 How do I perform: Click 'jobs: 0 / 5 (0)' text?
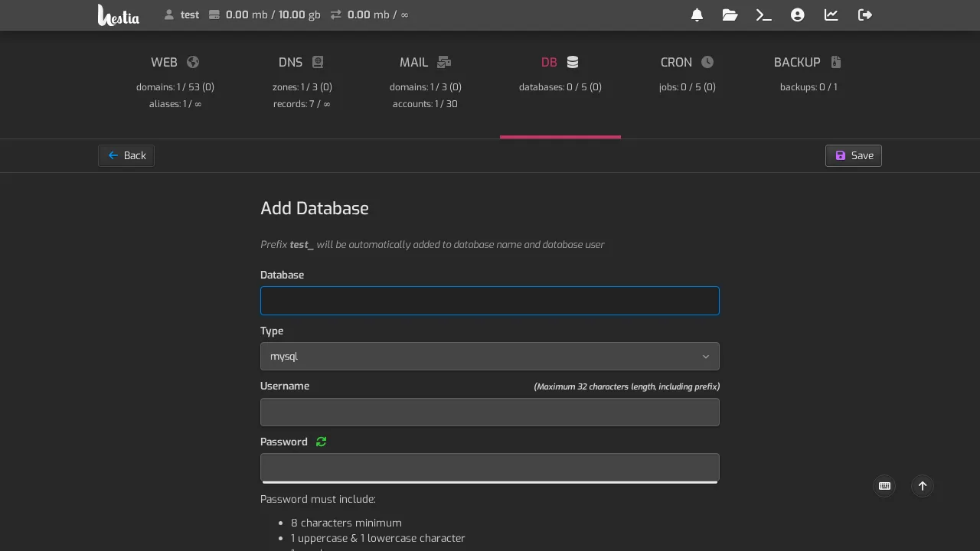tap(688, 87)
